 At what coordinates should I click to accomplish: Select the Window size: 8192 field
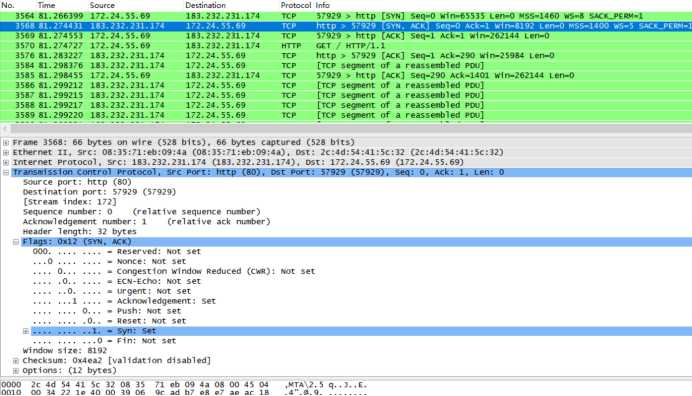tap(65, 351)
